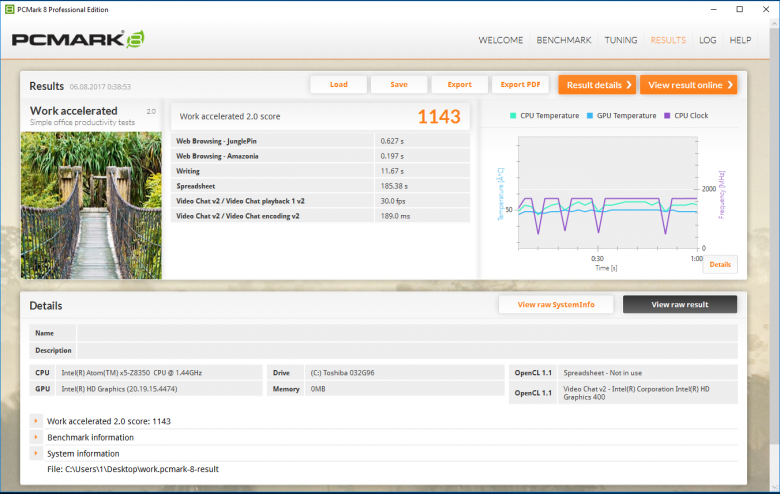Click the Spreadsheet result row

[x=320, y=186]
